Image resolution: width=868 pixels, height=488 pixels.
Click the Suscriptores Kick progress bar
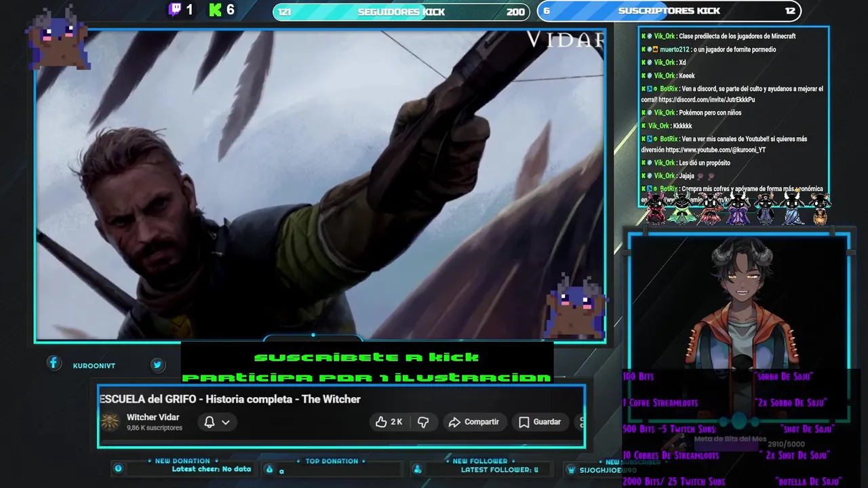(669, 11)
